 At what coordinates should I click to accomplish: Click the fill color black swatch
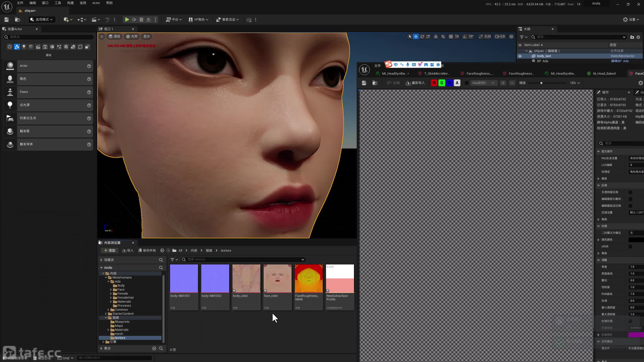pyautogui.click(x=636, y=240)
